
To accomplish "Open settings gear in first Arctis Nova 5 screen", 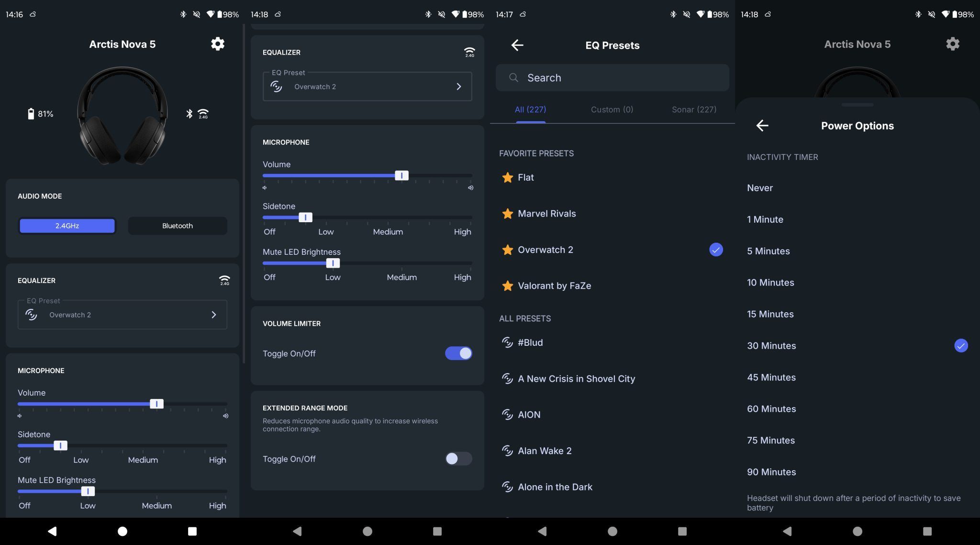I will pyautogui.click(x=217, y=44).
